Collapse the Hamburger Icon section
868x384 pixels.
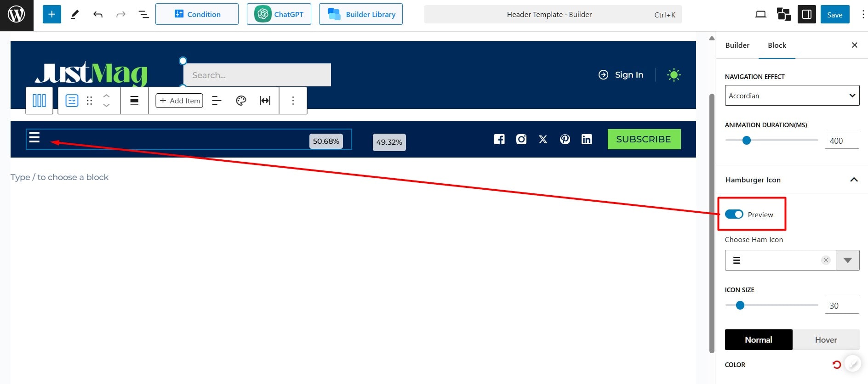click(792, 180)
